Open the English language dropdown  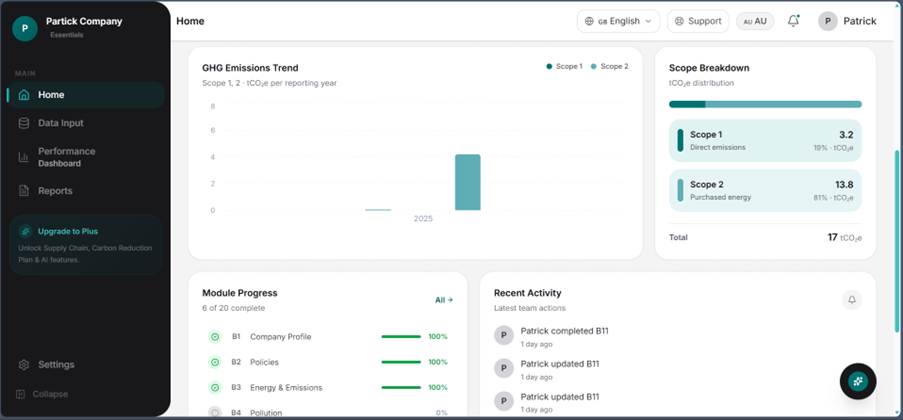point(619,21)
